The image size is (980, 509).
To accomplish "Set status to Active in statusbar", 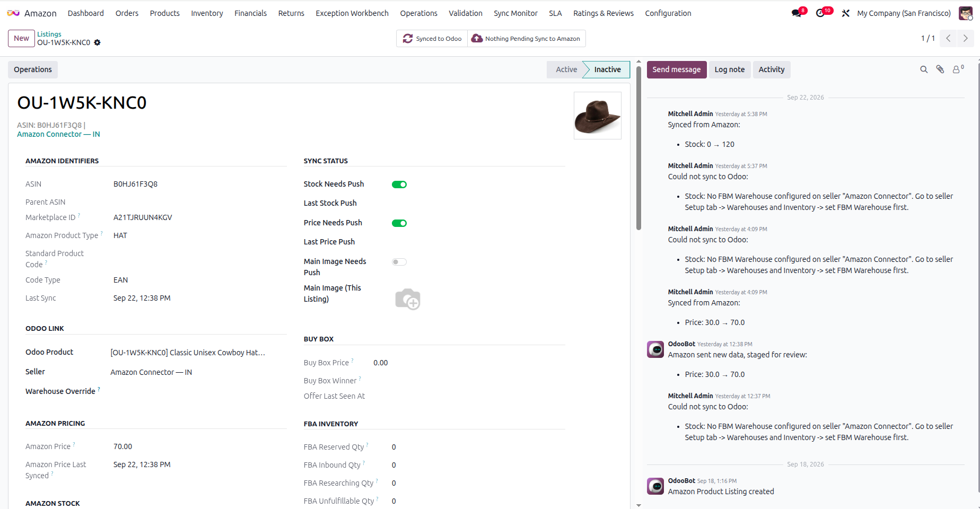I will pyautogui.click(x=566, y=69).
